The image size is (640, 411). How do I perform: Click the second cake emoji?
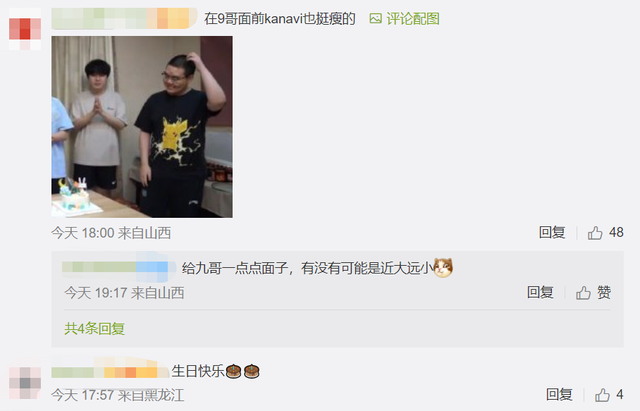(251, 371)
